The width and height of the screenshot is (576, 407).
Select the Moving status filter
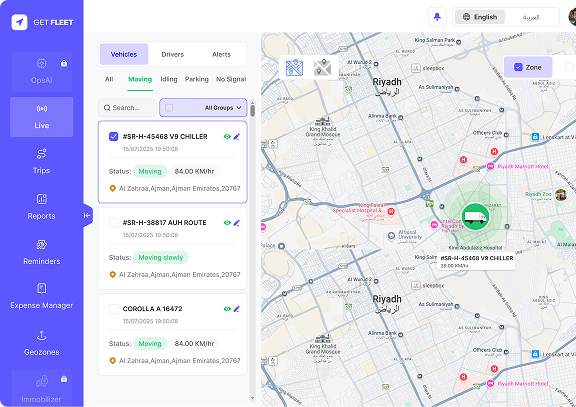click(140, 79)
